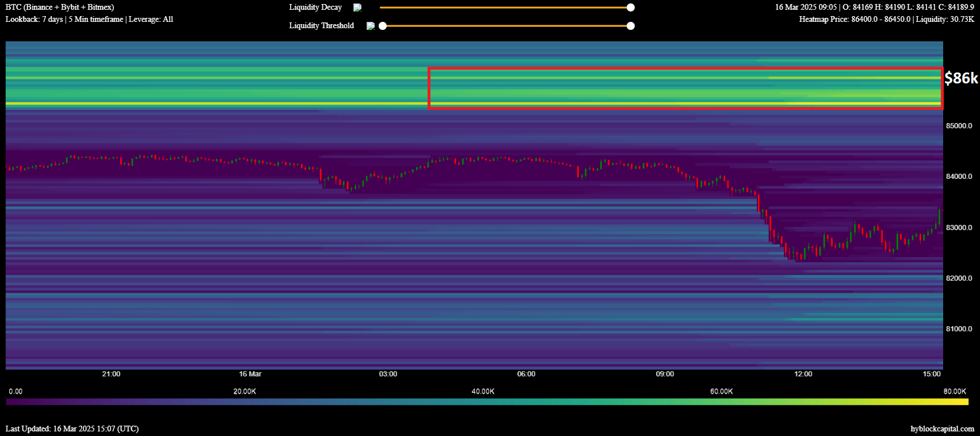The height and width of the screenshot is (436, 980).
Task: Click the Liquidity Threshold info icon
Action: pos(370,26)
